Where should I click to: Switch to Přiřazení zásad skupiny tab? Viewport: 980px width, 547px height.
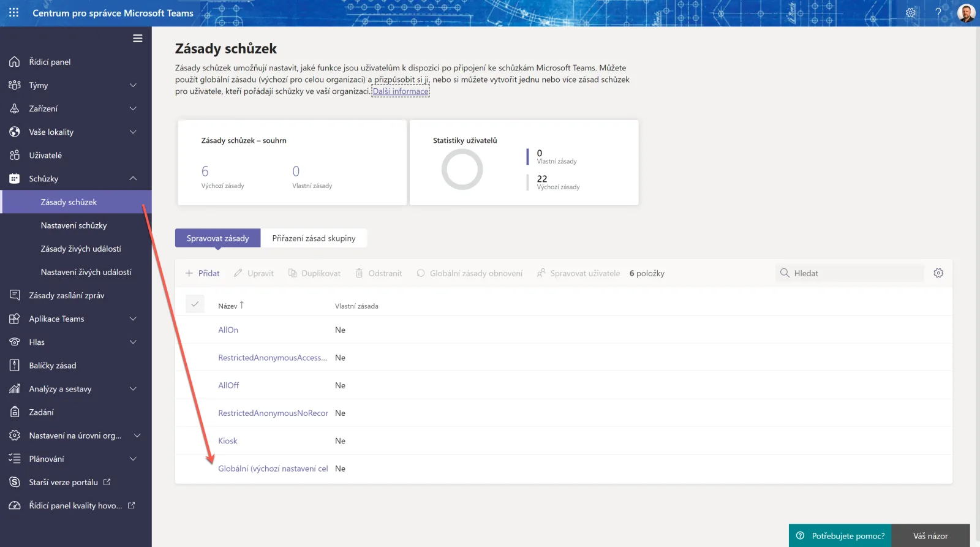314,238
